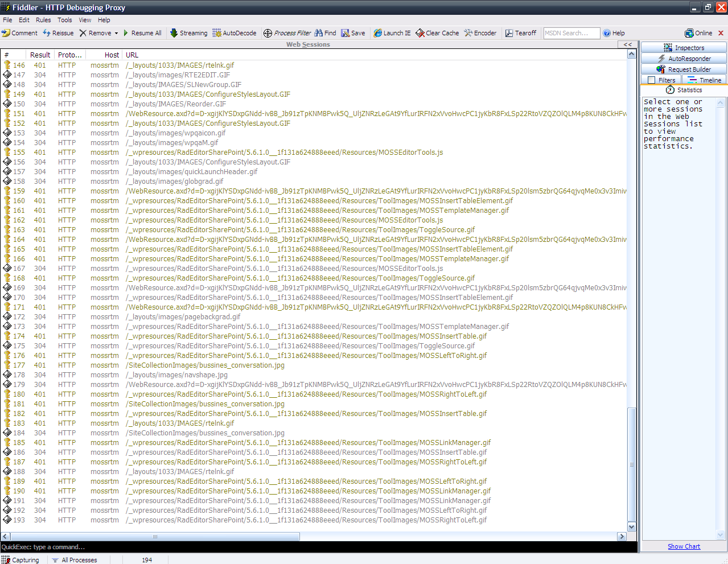Collapse the sessions panel with << button
The height and width of the screenshot is (564, 728).
(x=627, y=44)
